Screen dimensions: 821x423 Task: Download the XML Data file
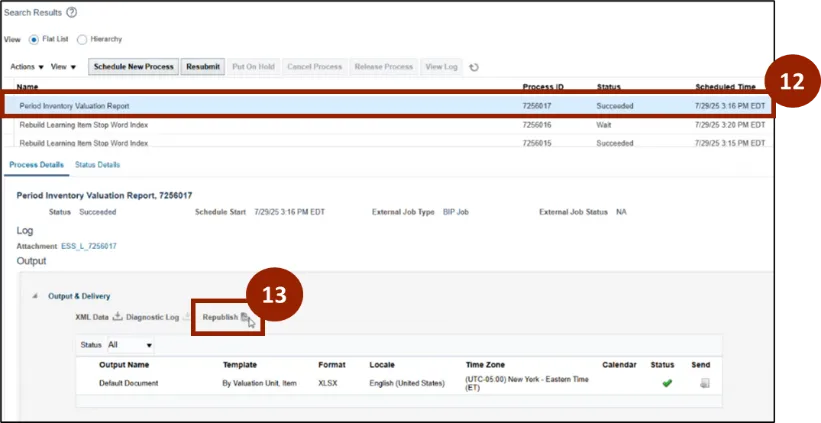(x=117, y=317)
